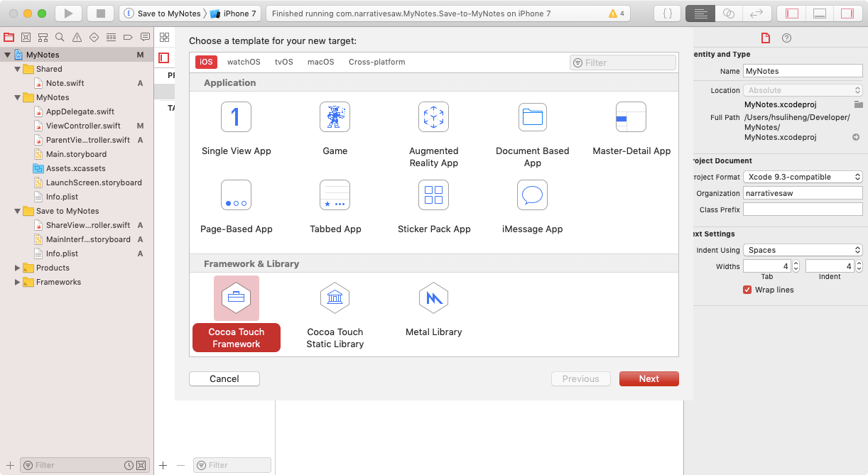This screenshot has height=475, width=868.
Task: Switch to the watchOS platform tab
Action: (244, 62)
